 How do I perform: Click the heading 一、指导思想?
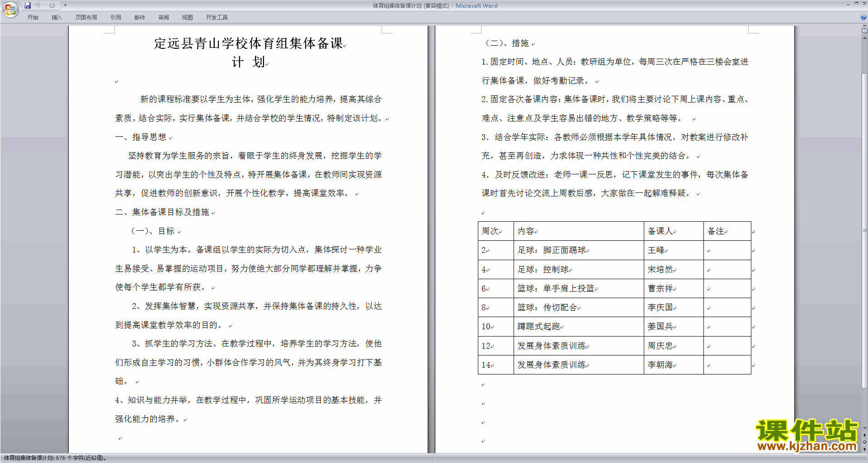[x=141, y=137]
